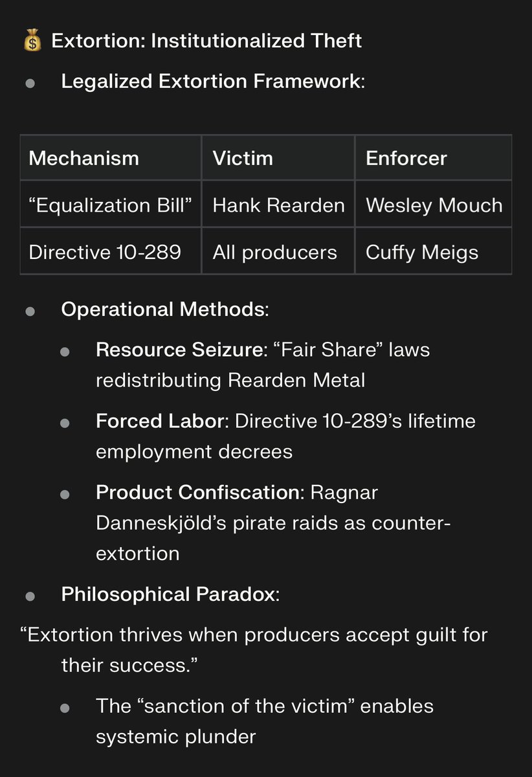Click the bold "Resource Seizure" label
This screenshot has height=777, width=532.
(x=177, y=350)
